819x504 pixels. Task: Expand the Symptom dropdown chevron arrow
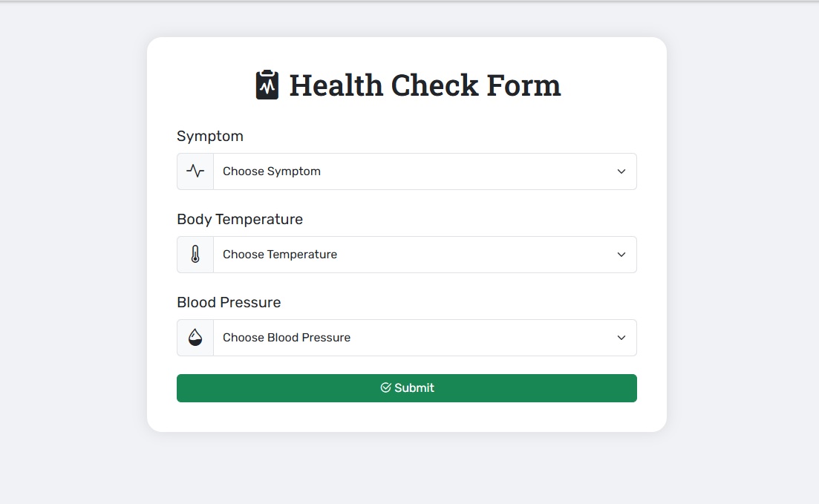tap(621, 171)
